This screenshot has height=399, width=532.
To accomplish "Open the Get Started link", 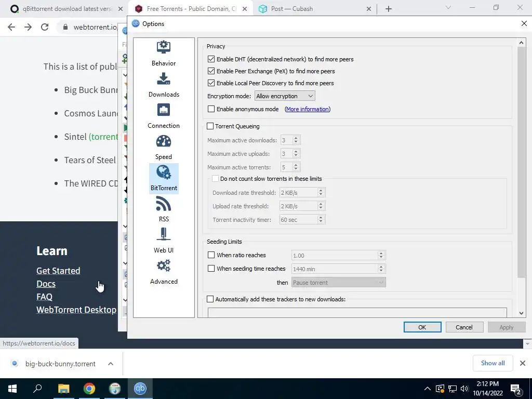I will point(58,270).
